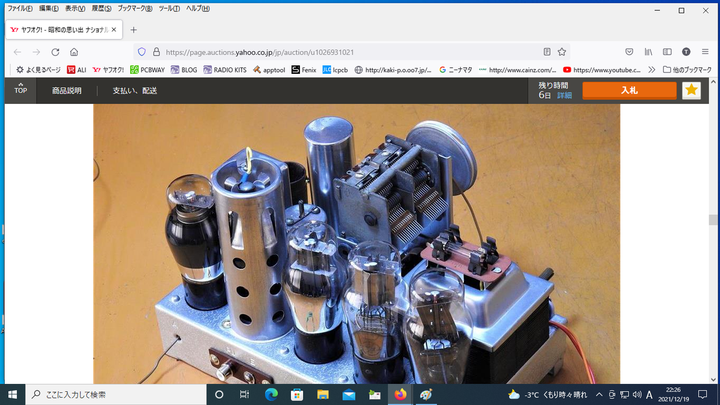Viewport: 720px width, 405px height.
Task: Save page to Pocket
Action: tap(629, 51)
